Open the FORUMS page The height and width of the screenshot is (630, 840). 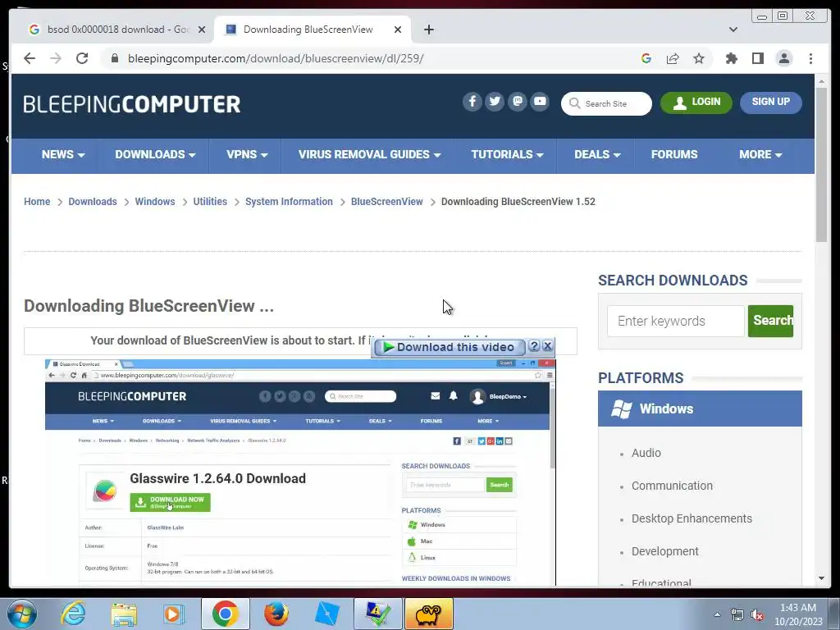click(x=674, y=155)
